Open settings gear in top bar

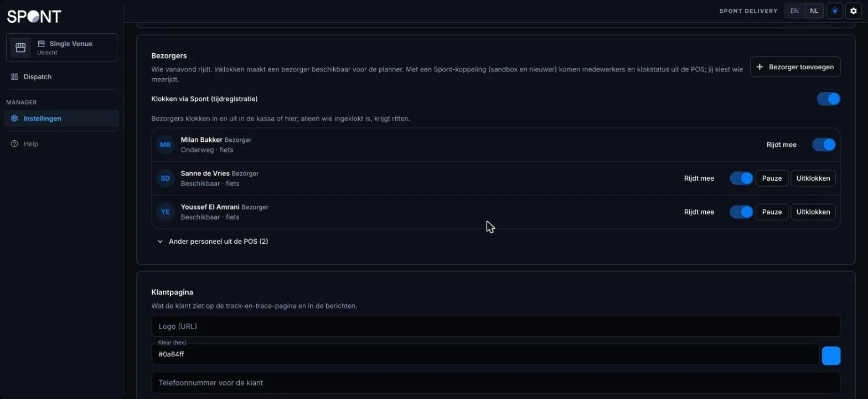(853, 11)
